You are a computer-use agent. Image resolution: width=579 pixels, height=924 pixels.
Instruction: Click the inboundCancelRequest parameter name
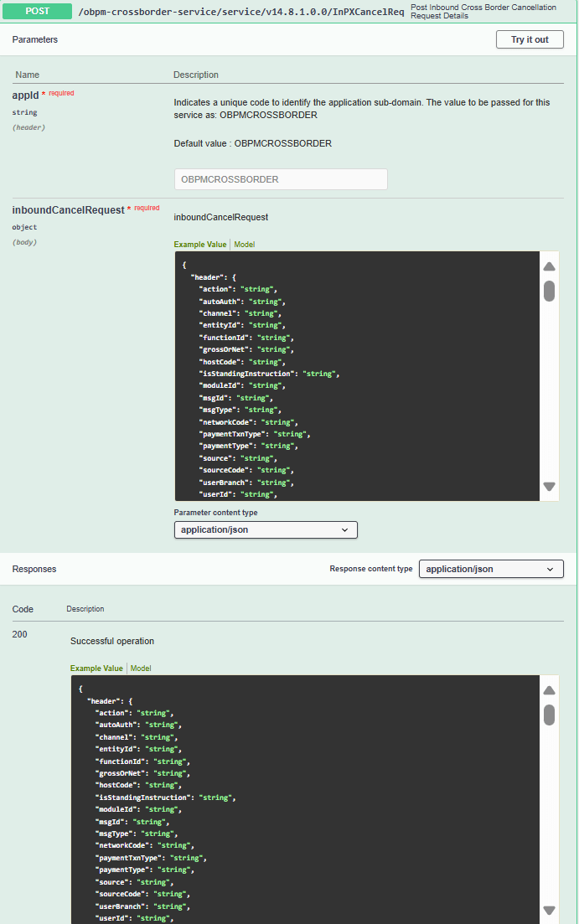point(69,209)
